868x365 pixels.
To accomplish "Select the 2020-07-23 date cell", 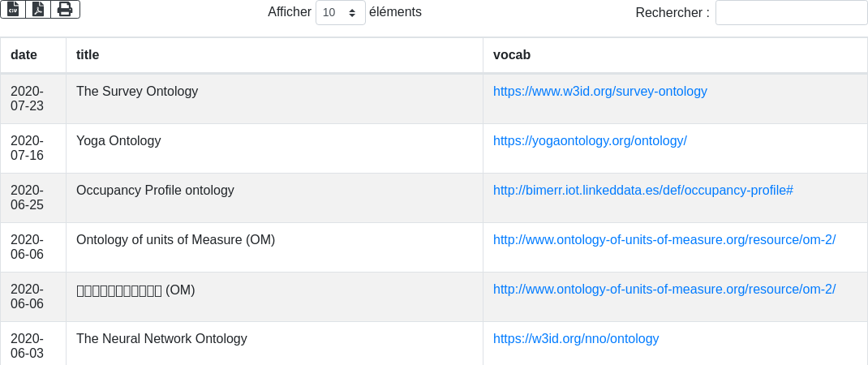I will click(x=33, y=99).
